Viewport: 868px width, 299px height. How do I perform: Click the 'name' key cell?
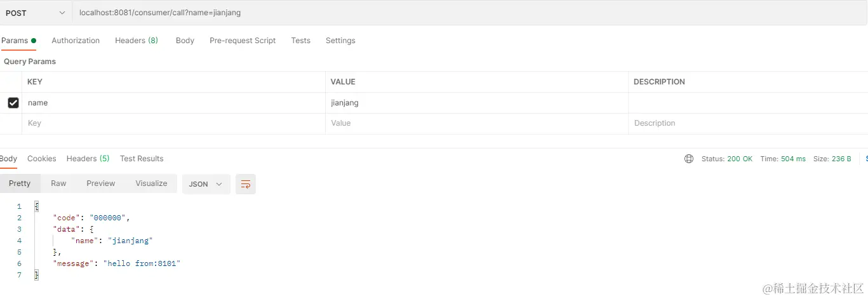click(173, 103)
